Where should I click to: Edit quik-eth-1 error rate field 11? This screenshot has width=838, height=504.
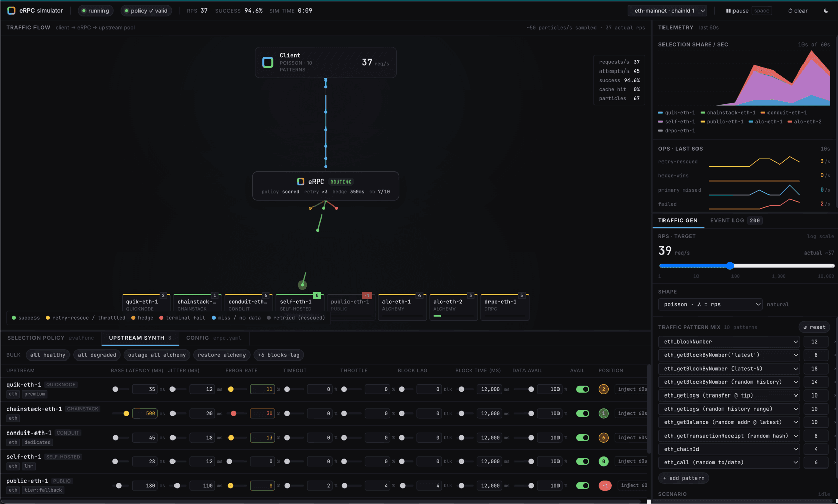click(262, 389)
